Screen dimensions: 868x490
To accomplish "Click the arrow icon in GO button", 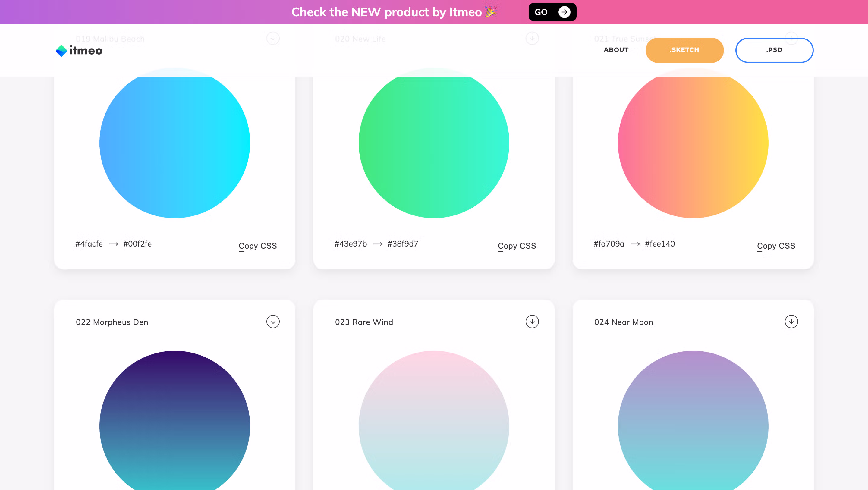I will coord(565,12).
